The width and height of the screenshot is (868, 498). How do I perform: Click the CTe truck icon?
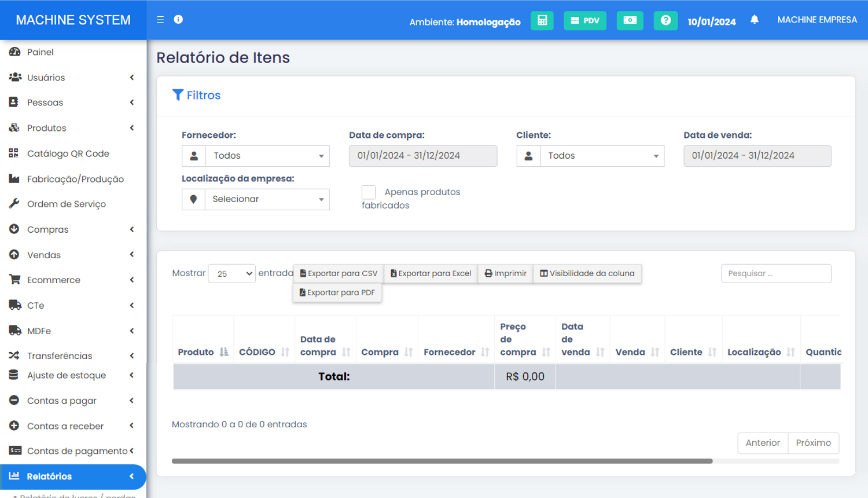click(x=15, y=305)
